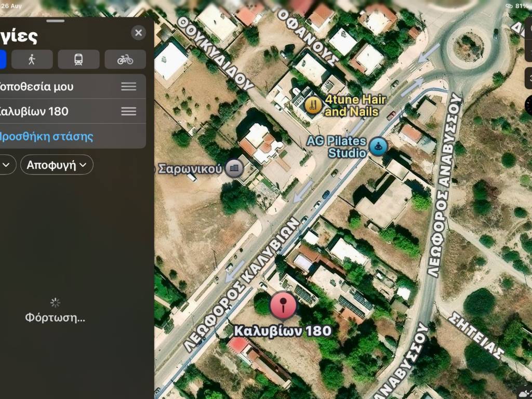
Task: Tap the Σαρωνικού building marker
Action: pyautogui.click(x=234, y=168)
